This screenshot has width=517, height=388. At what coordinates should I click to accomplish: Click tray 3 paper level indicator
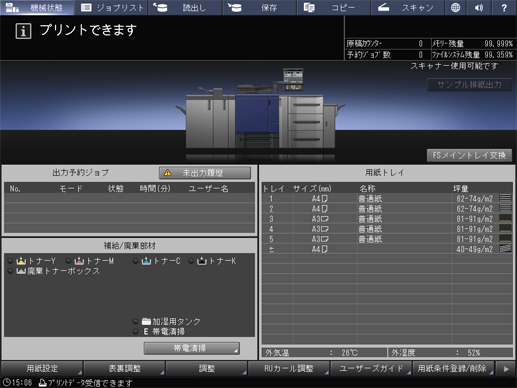[x=505, y=219]
